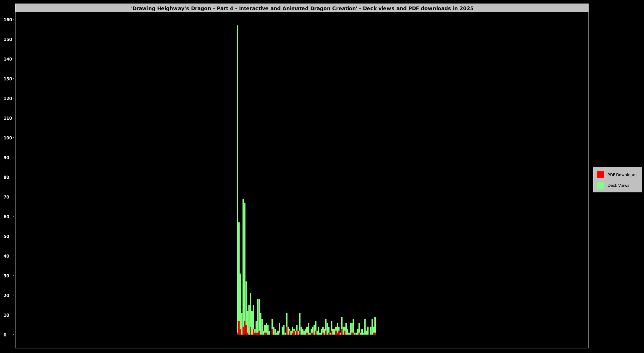This screenshot has height=353, width=644.
Task: Click the 110 value on the vertical axis
Action: pos(8,118)
